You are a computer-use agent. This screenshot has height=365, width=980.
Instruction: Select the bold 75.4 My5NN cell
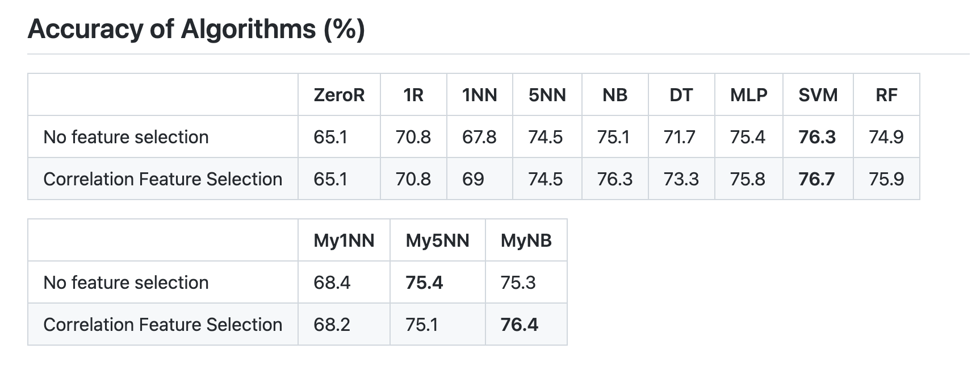click(x=424, y=283)
